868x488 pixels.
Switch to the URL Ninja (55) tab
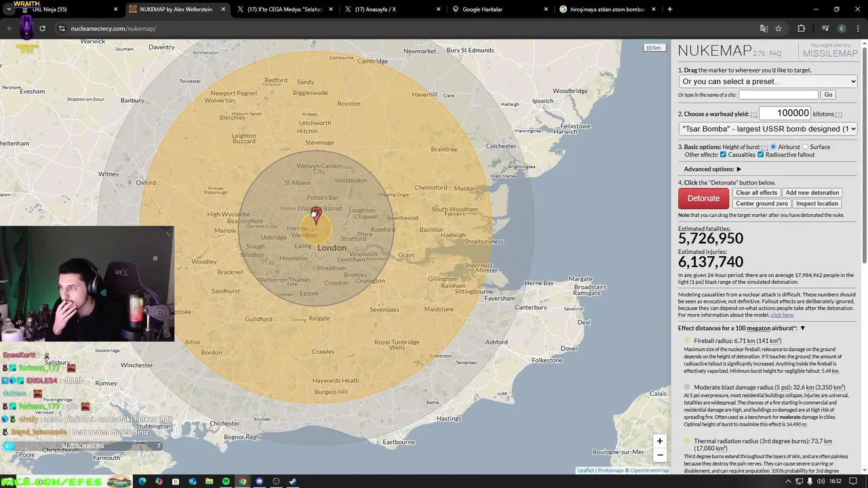click(x=68, y=9)
